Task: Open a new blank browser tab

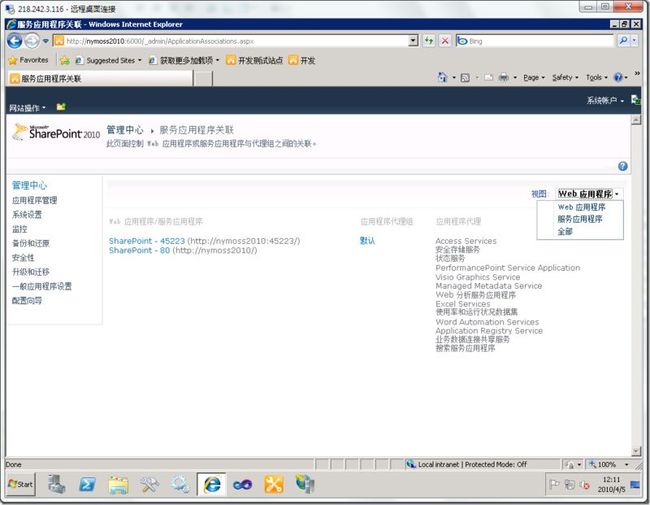Action: (x=203, y=78)
